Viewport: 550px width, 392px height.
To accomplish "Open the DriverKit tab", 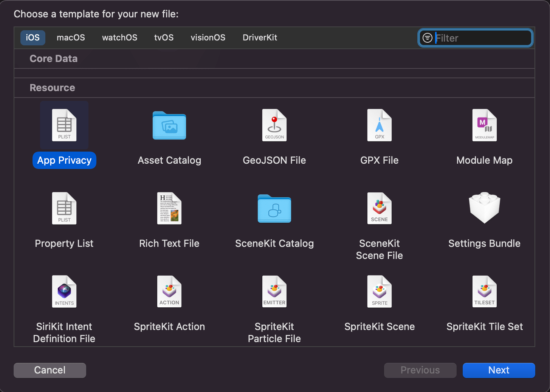I will click(x=260, y=38).
